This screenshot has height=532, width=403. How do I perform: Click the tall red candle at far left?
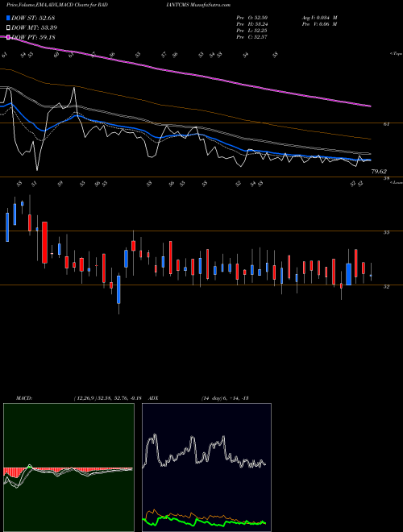tap(44, 243)
